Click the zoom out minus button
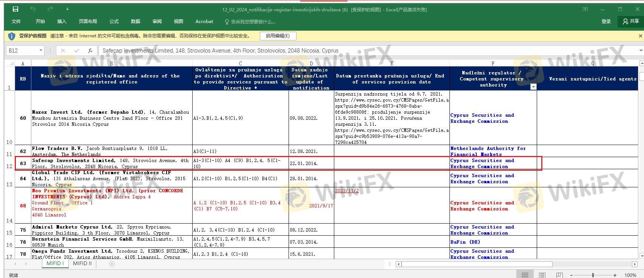644x278 pixels. coord(571,275)
